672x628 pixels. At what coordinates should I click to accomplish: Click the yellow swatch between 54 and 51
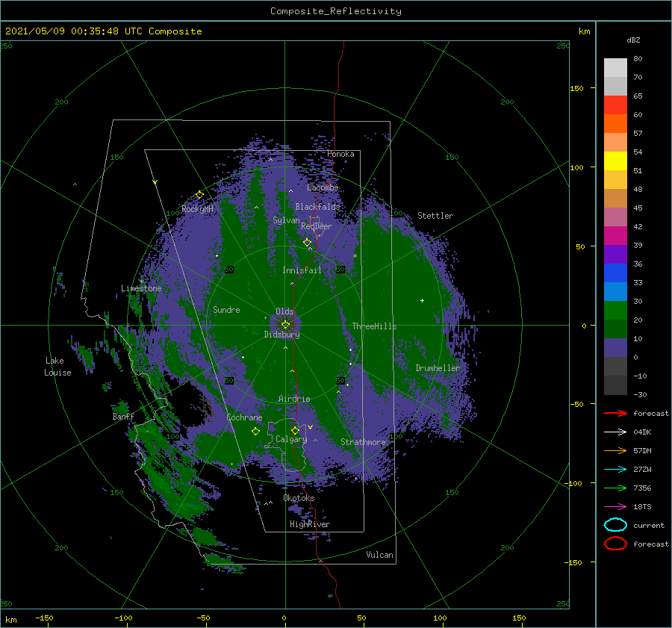coord(615,161)
